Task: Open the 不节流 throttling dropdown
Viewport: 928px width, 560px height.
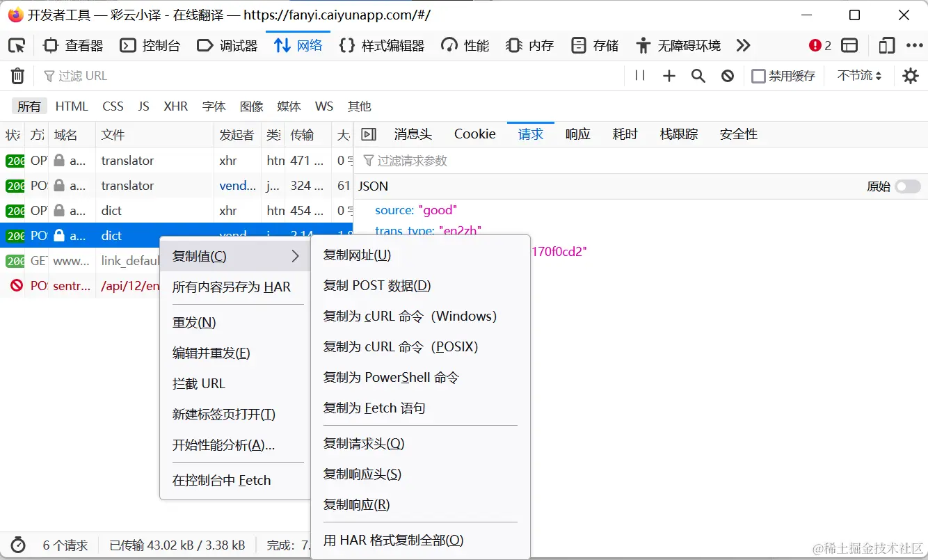Action: coord(860,76)
